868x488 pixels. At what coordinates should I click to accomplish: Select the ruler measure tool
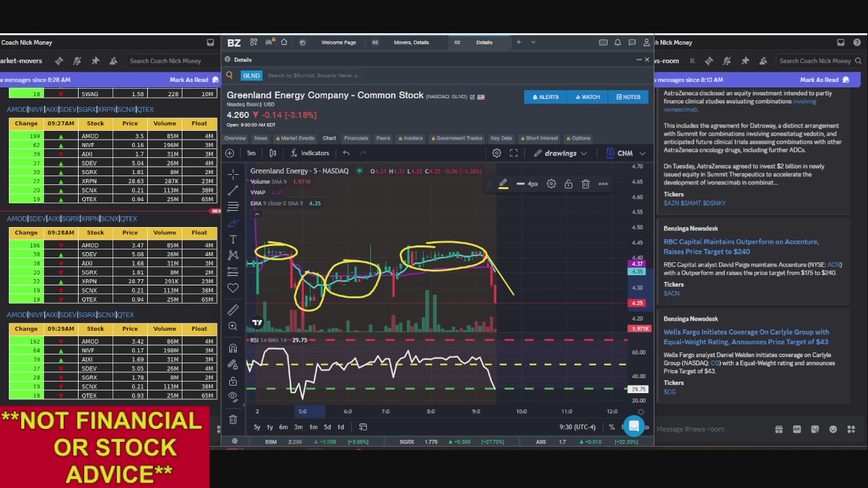(x=233, y=310)
